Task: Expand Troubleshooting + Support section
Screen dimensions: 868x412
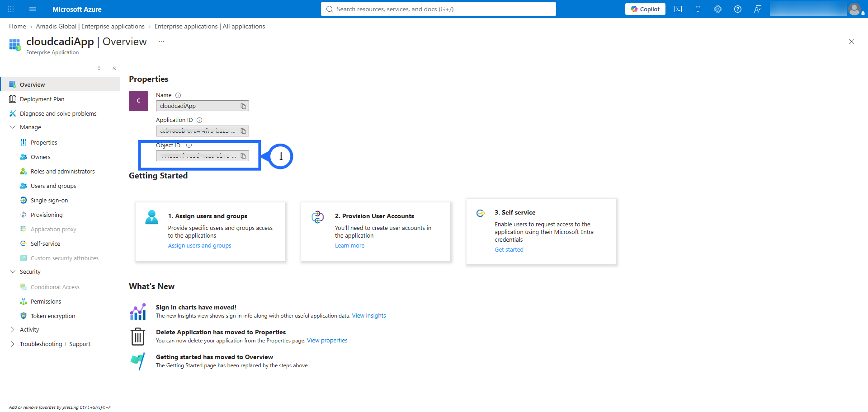Action: pos(13,344)
